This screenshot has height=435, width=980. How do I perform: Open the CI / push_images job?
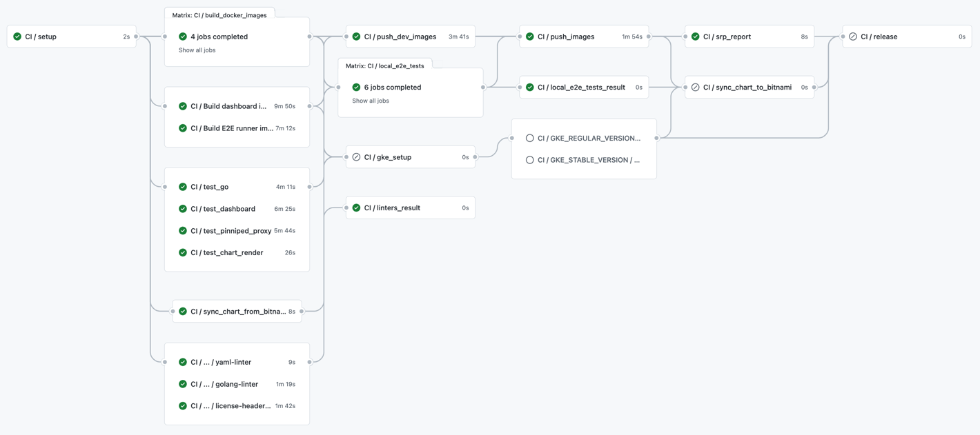coord(567,36)
